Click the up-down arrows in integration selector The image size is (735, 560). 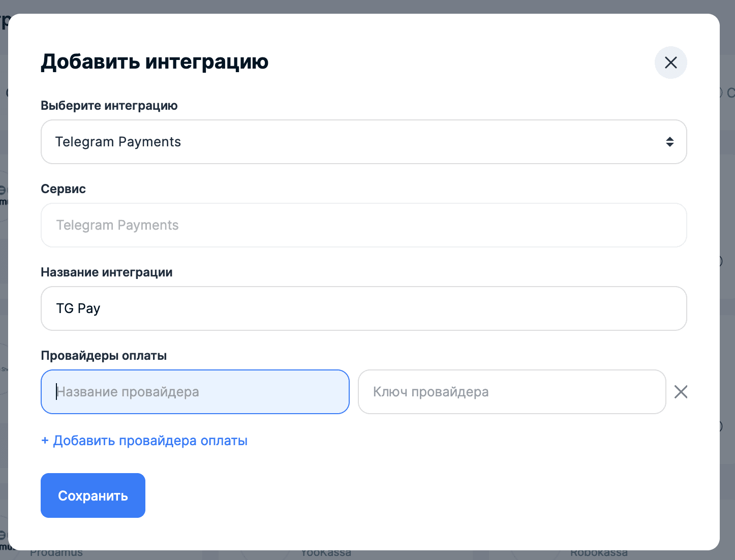(669, 142)
